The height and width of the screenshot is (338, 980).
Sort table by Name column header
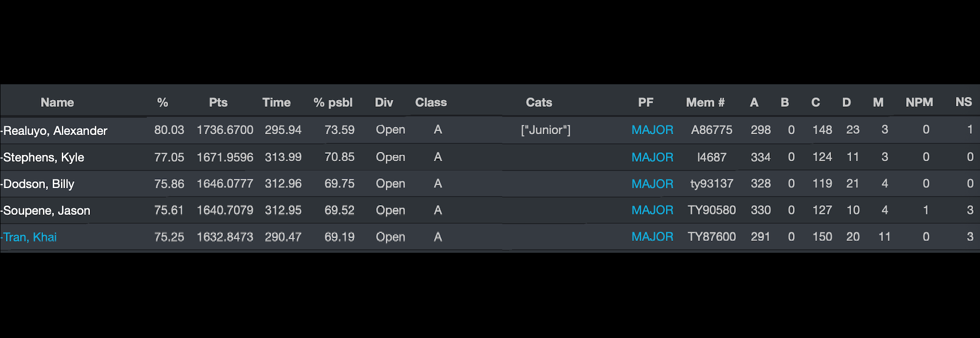(57, 102)
